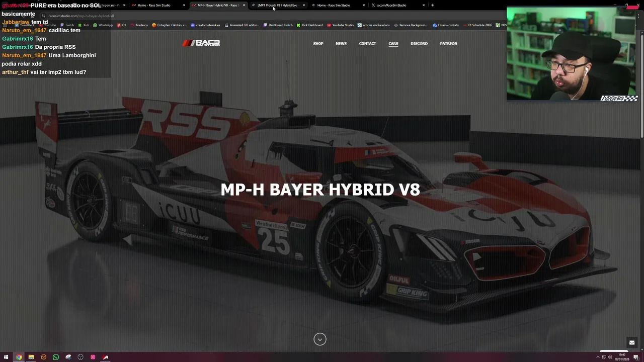Switch to the x.com/RaceSimStudio browser tab

(391, 5)
